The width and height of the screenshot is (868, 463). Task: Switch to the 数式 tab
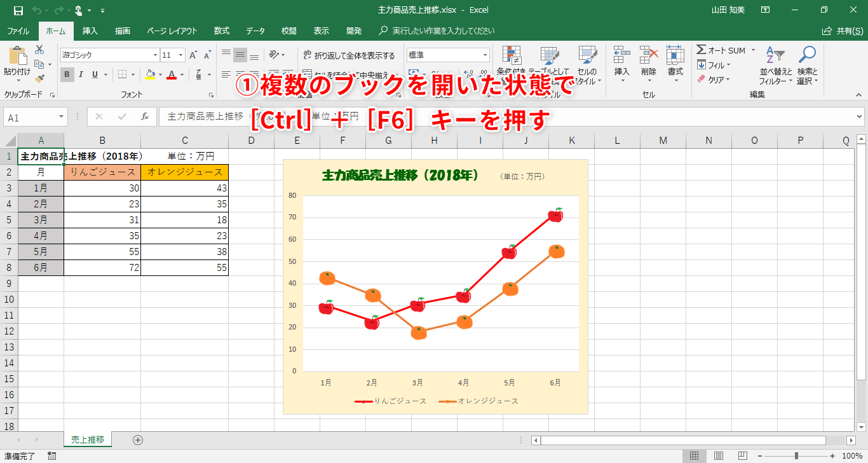(222, 31)
